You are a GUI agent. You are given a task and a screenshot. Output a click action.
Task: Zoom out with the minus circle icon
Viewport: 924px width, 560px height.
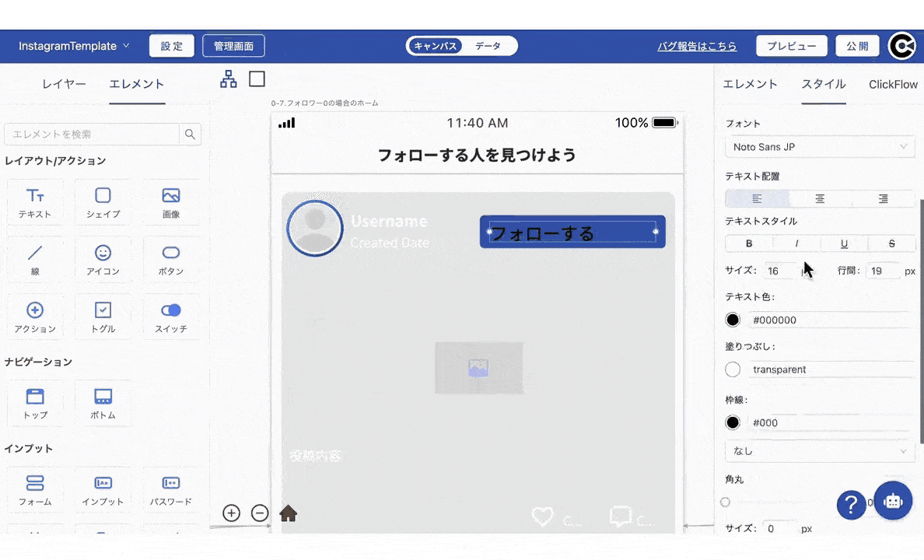(x=260, y=513)
